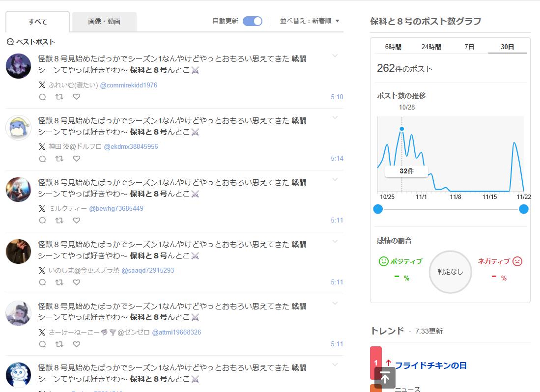Click reply icon on ふれいむ's post
This screenshot has height=392, width=540.
[x=42, y=97]
